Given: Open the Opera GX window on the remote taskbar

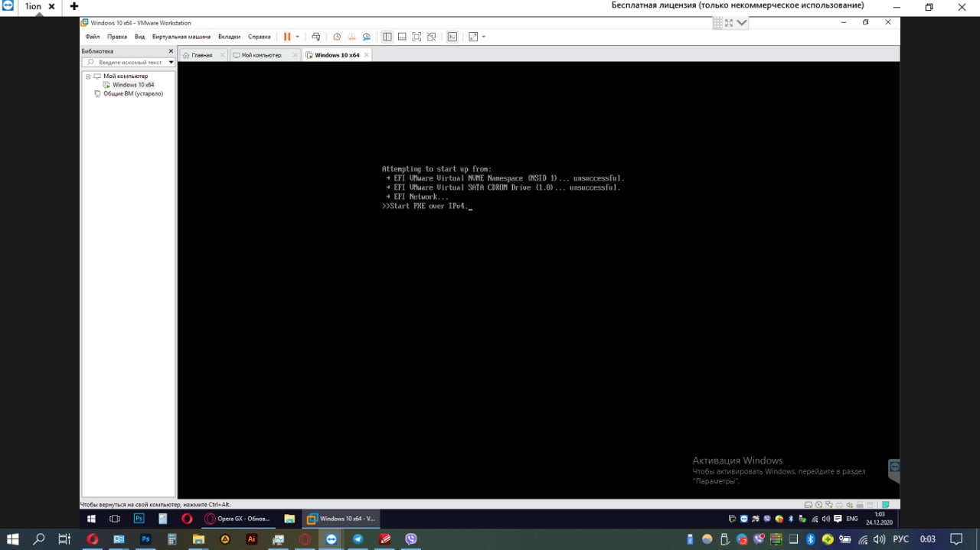Looking at the screenshot, I should (x=240, y=519).
